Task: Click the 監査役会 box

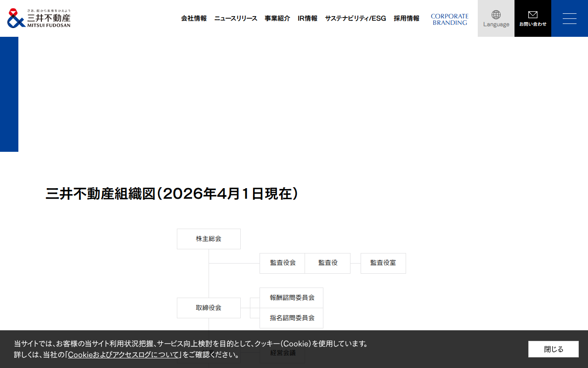Action: 283,263
